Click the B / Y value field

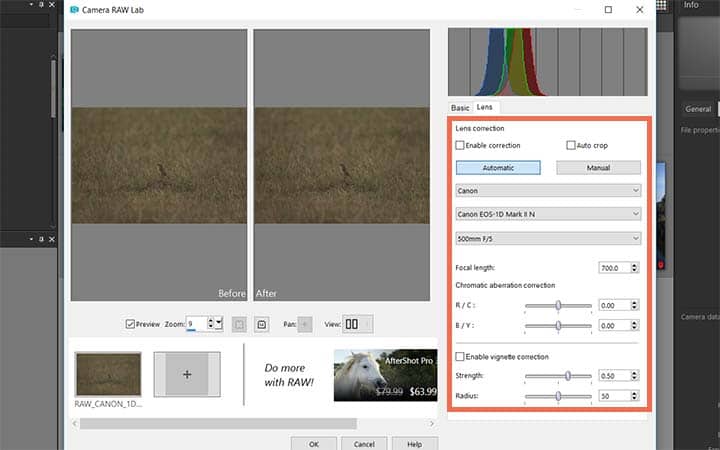[x=614, y=326]
